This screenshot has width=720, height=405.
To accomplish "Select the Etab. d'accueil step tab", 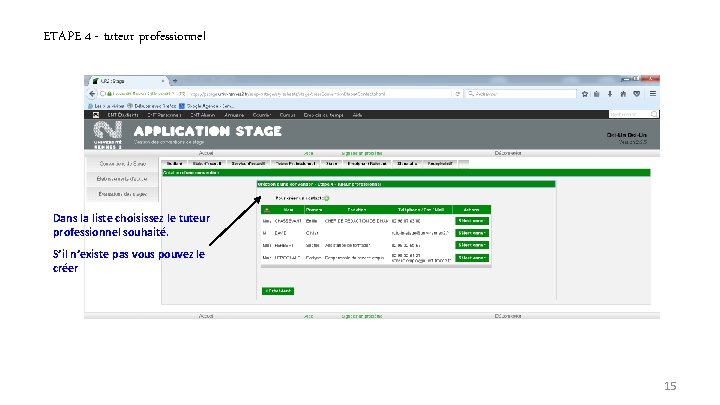I will 207,163.
